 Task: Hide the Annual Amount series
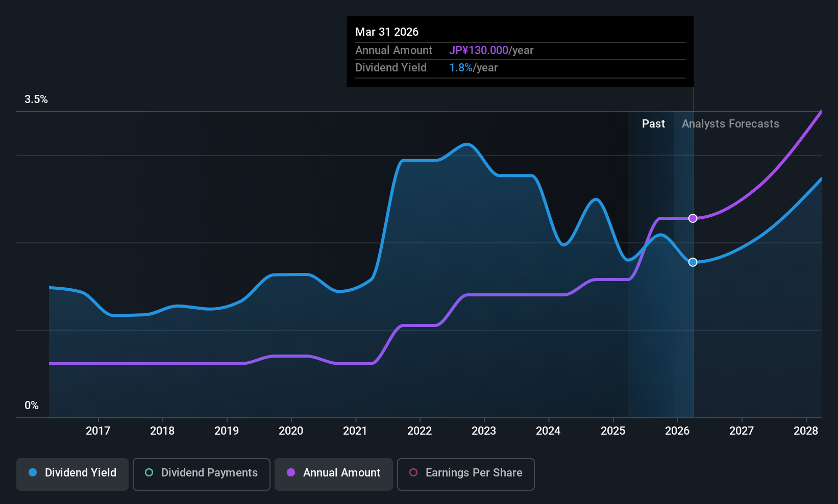pyautogui.click(x=334, y=474)
